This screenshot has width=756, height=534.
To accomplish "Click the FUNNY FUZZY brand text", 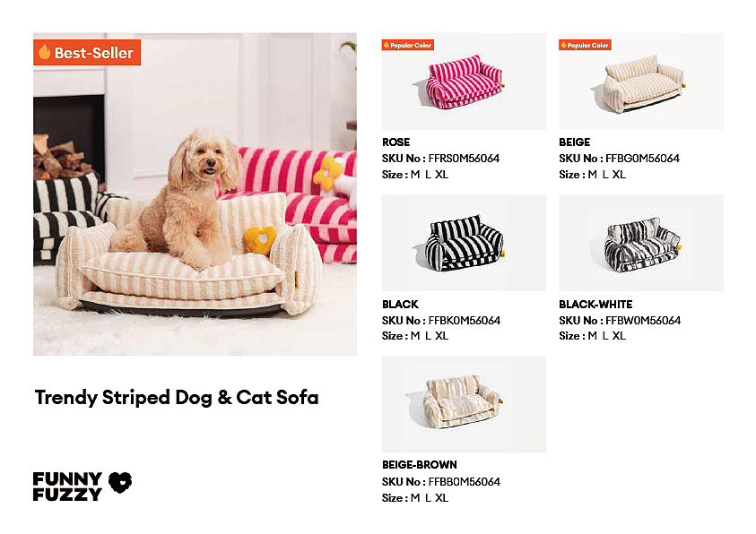I will click(67, 486).
